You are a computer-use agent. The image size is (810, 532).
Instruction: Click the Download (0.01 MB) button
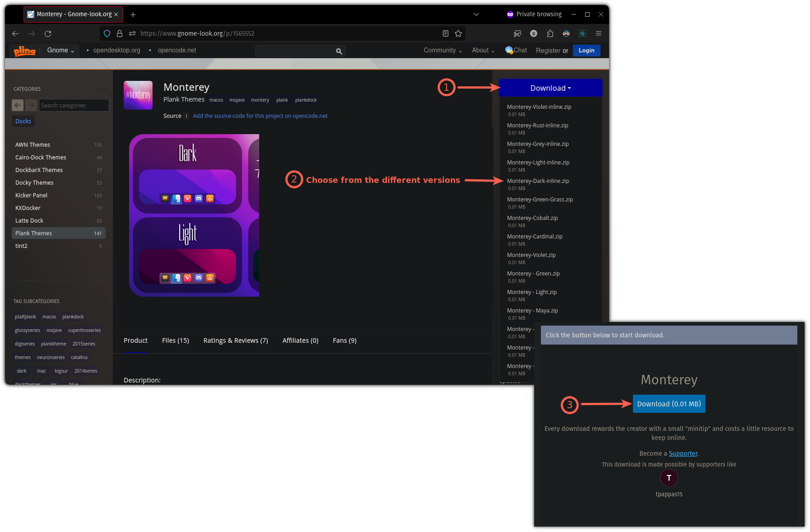tap(669, 404)
